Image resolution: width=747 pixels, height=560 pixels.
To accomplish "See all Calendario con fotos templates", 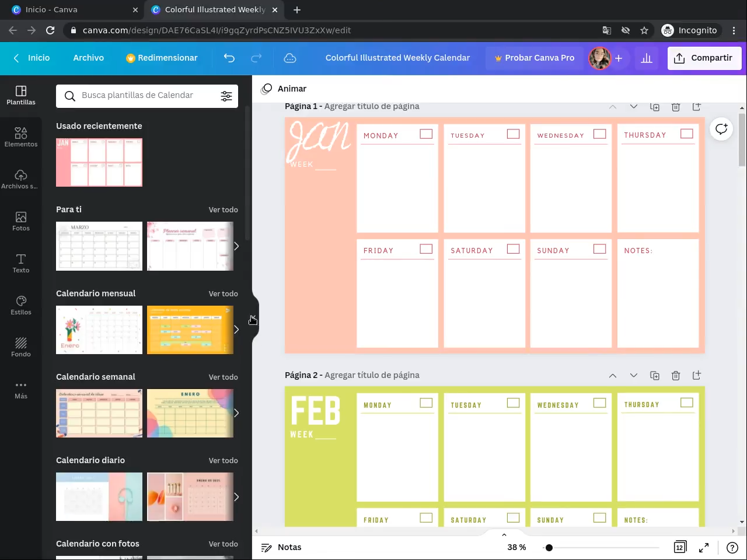I will pos(224,544).
